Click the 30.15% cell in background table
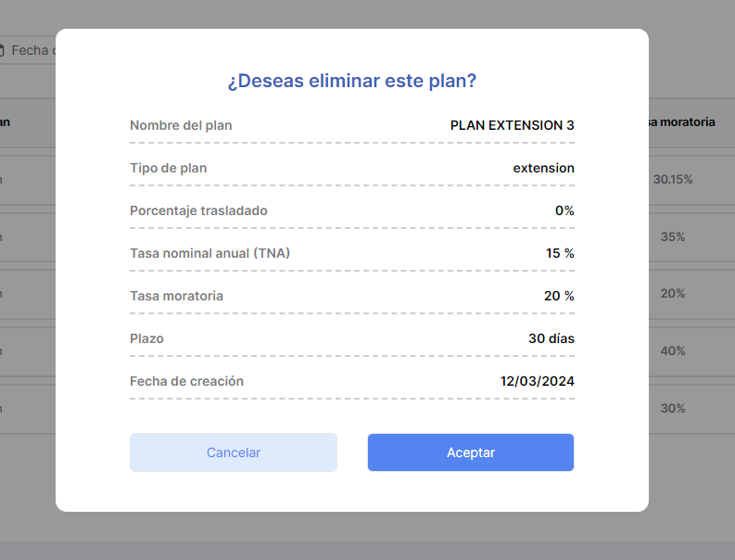 coord(673,179)
